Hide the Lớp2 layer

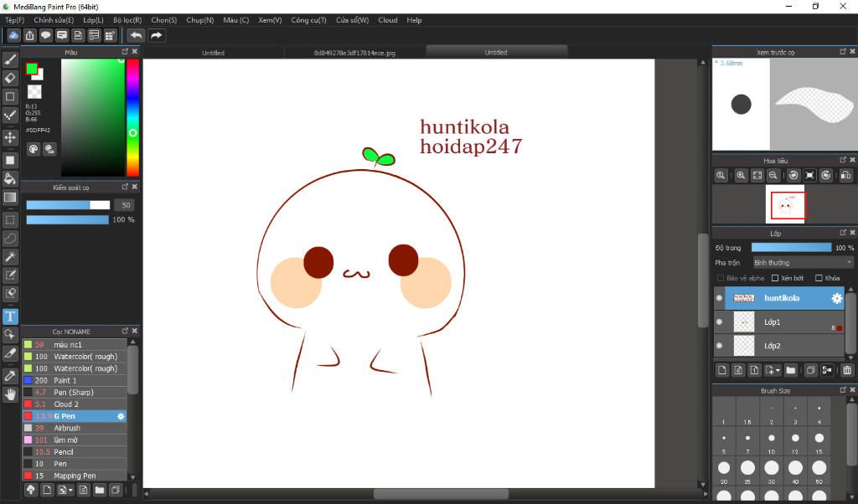point(720,346)
